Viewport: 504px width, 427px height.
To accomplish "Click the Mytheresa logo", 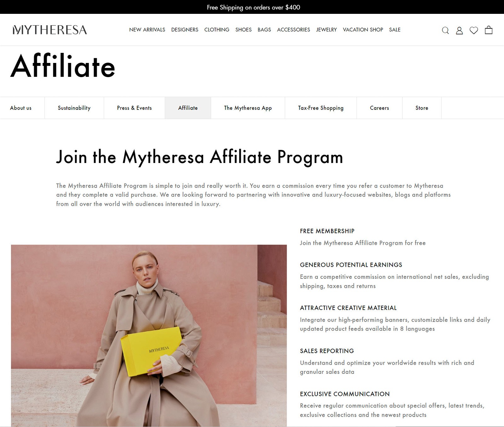I will [50, 30].
